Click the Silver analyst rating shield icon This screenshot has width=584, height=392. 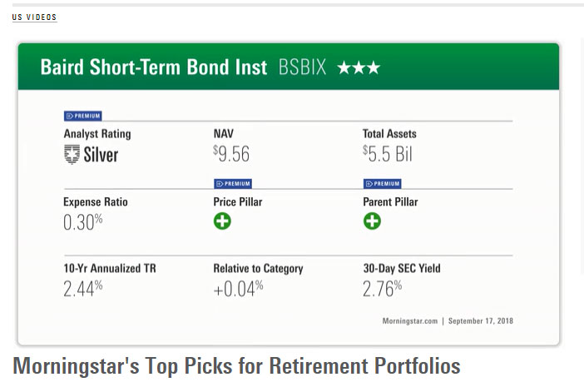(x=72, y=154)
